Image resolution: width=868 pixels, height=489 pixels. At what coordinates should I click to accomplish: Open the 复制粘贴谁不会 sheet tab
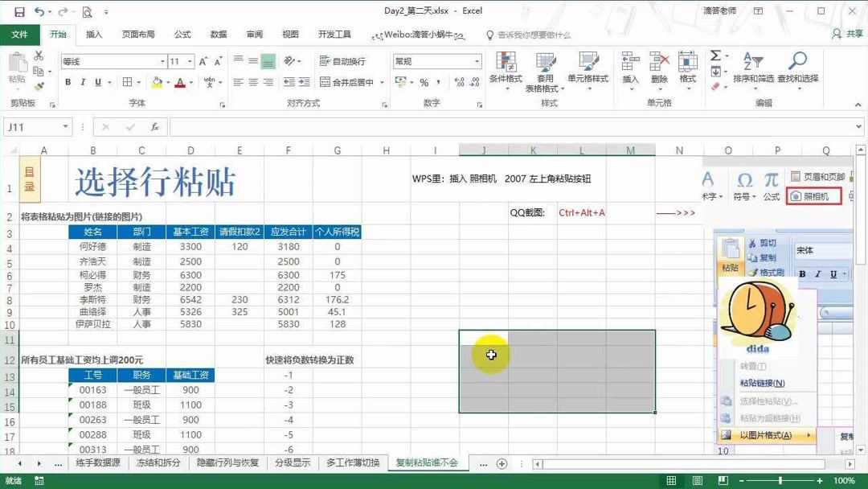coord(425,463)
